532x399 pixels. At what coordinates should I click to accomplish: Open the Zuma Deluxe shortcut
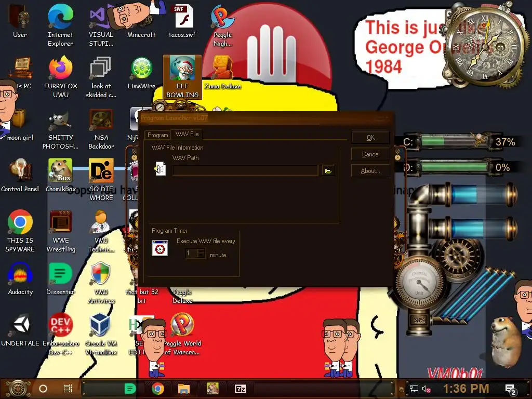tap(222, 73)
